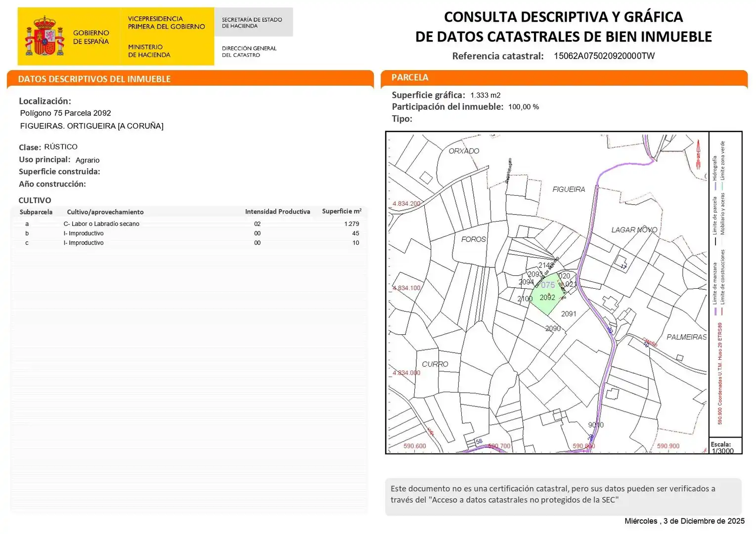Image resolution: width=756 pixels, height=534 pixels.
Task: Select the green highlighted parcel 2092 on the map
Action: tap(547, 294)
